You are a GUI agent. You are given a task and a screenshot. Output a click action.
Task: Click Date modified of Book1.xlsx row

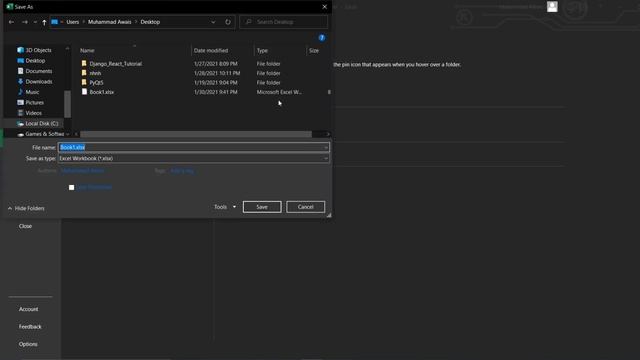point(216,92)
